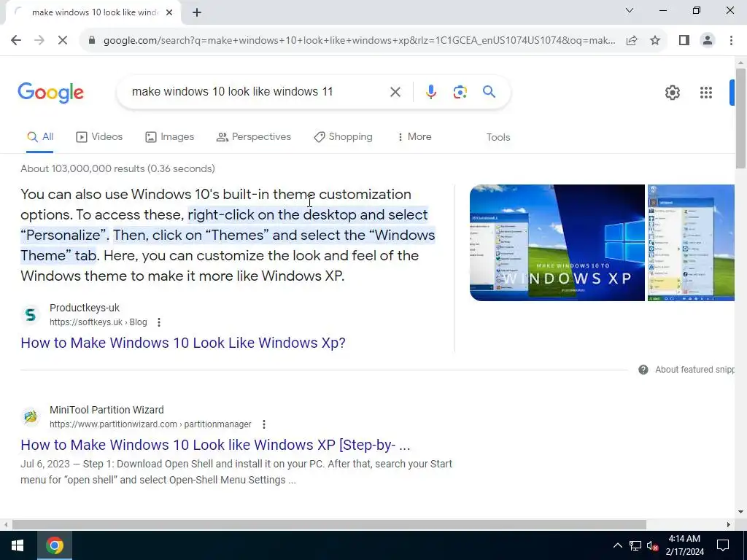Open the tab search chevron
Image resolution: width=747 pixels, height=560 pixels.
[630, 10]
